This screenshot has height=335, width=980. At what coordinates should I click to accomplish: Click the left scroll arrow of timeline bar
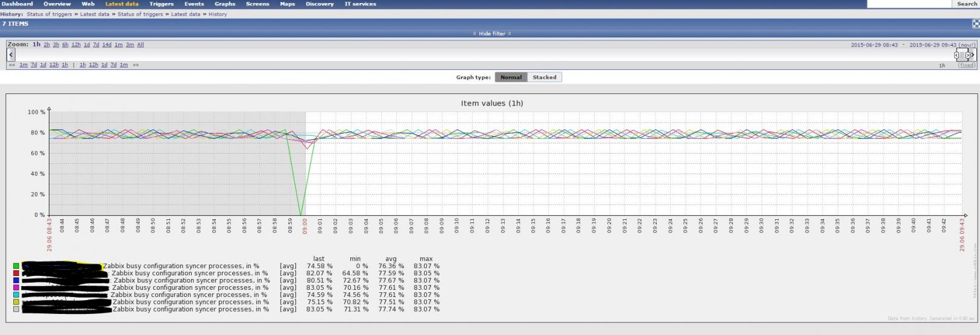tap(11, 55)
